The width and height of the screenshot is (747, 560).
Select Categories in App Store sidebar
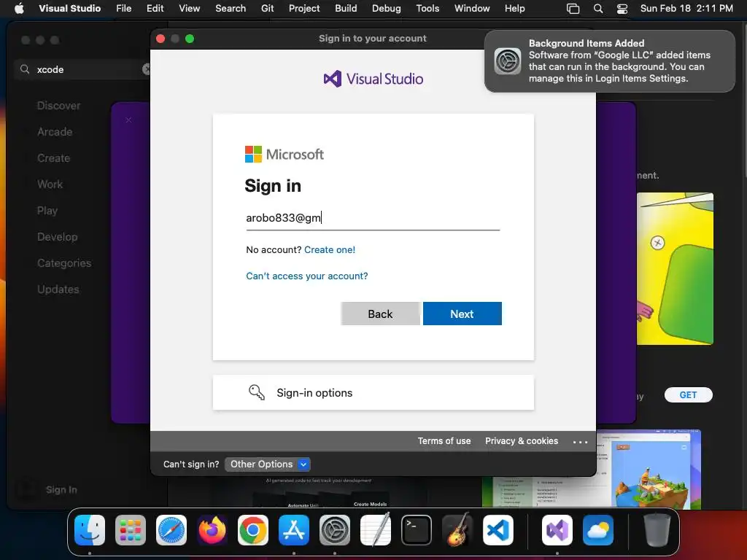tap(64, 262)
